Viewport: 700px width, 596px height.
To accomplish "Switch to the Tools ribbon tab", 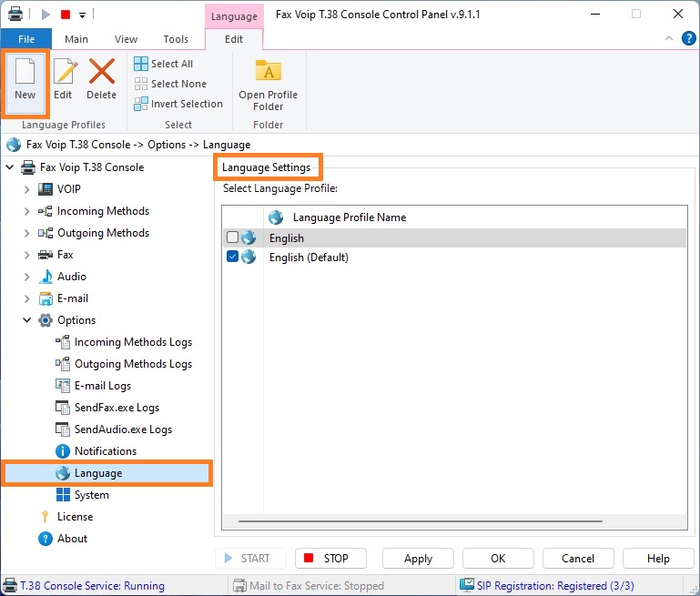I will [176, 39].
